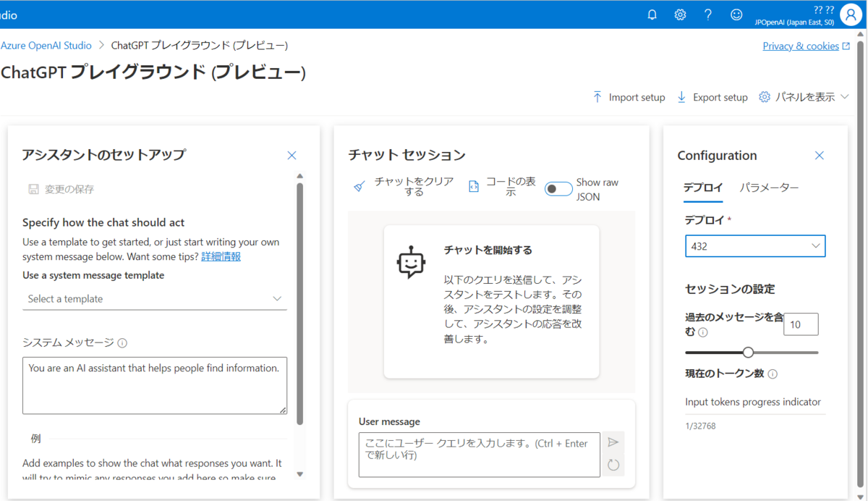Click the 1/32768 token count text

(x=701, y=426)
